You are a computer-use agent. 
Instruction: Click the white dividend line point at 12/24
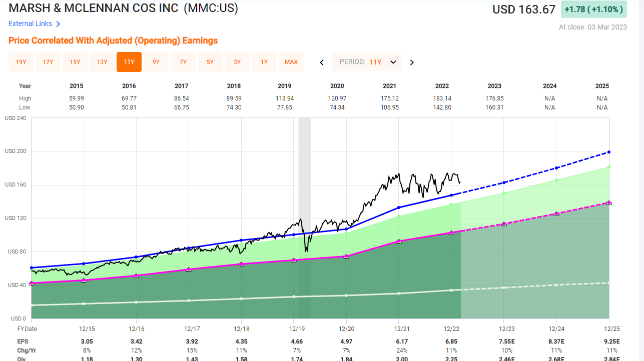click(x=556, y=285)
